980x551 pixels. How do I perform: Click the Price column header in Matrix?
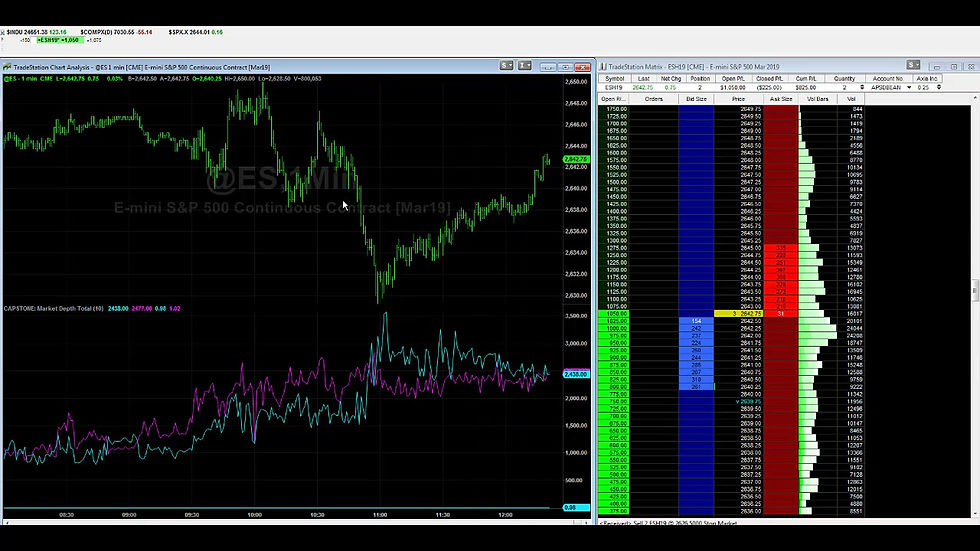(x=738, y=99)
